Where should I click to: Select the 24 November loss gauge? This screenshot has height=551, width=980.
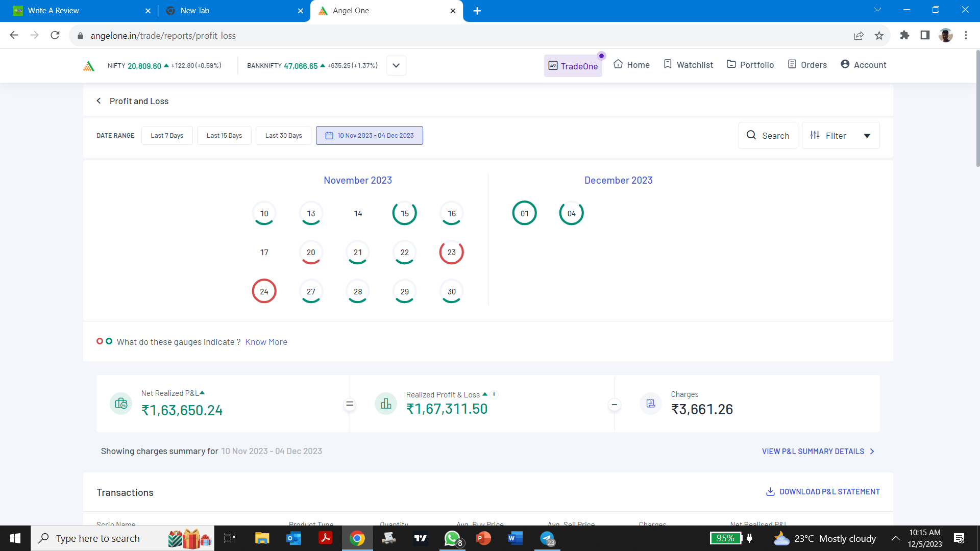(264, 291)
